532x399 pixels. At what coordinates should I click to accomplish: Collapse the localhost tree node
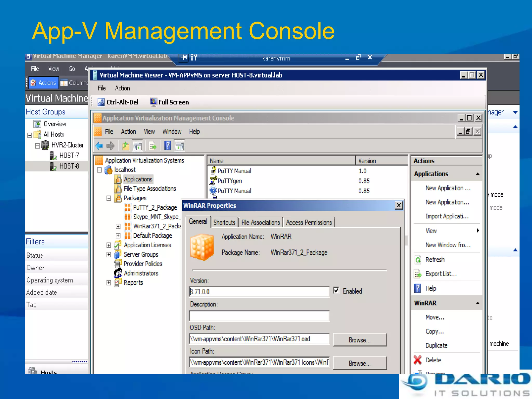pyautogui.click(x=99, y=170)
